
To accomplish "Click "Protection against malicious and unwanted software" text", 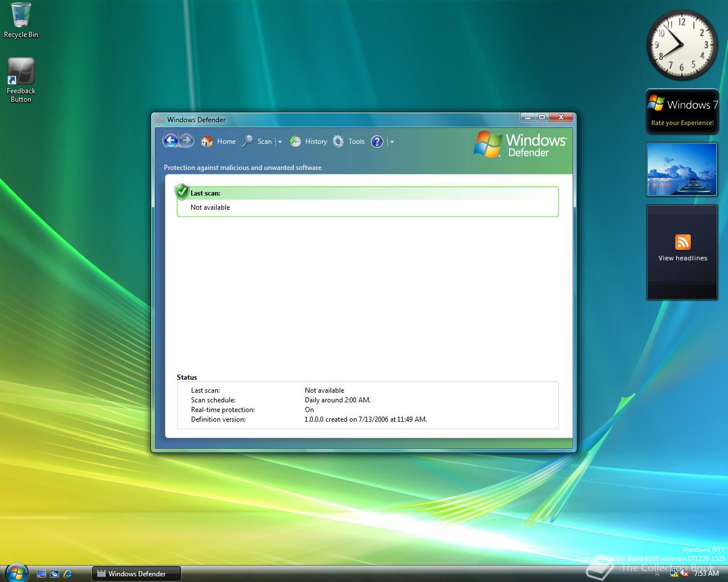I will pos(243,168).
